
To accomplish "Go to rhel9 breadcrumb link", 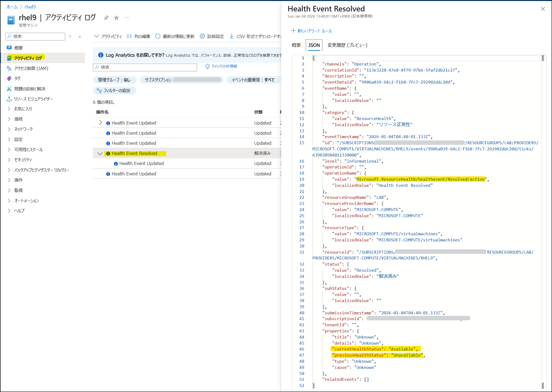I will pyautogui.click(x=30, y=7).
